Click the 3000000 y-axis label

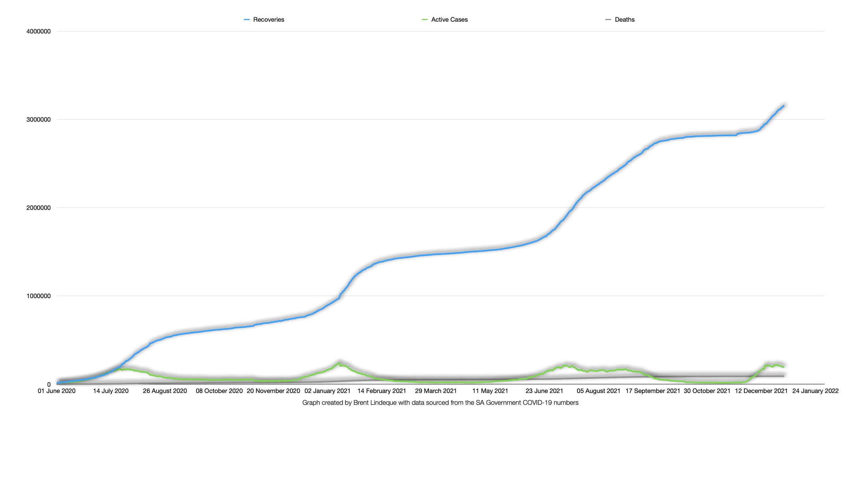click(39, 120)
